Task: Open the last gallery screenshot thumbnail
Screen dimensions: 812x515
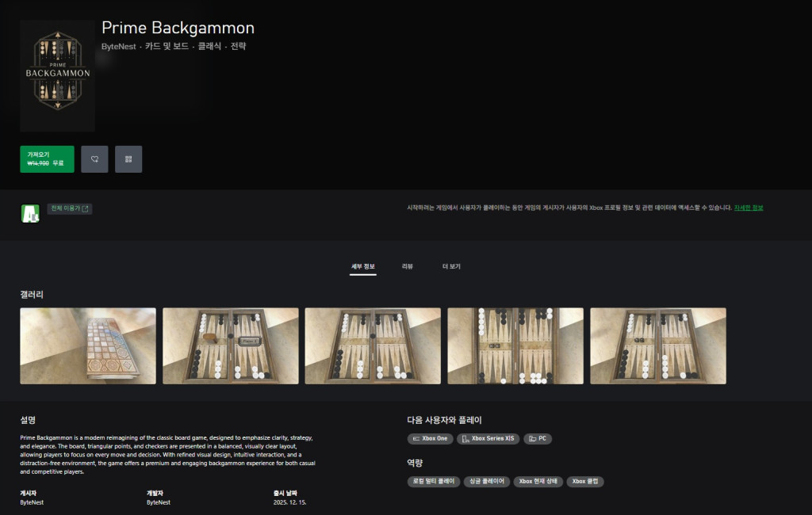Action: (658, 346)
